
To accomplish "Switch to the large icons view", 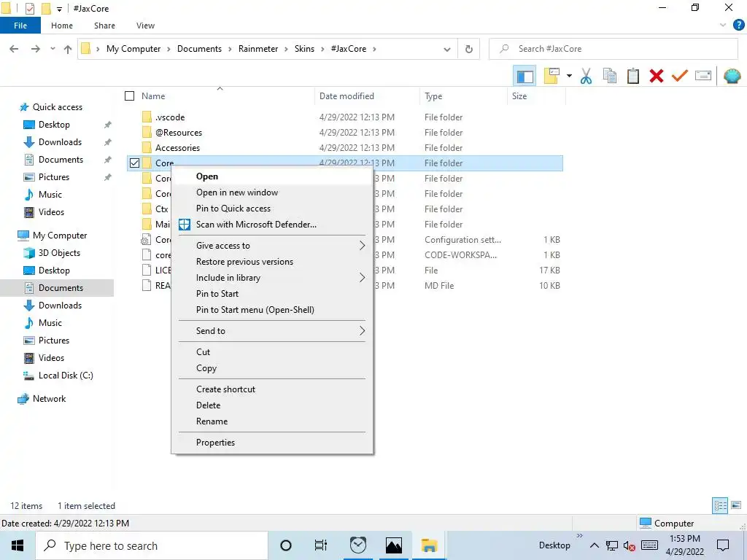I will coord(736,505).
